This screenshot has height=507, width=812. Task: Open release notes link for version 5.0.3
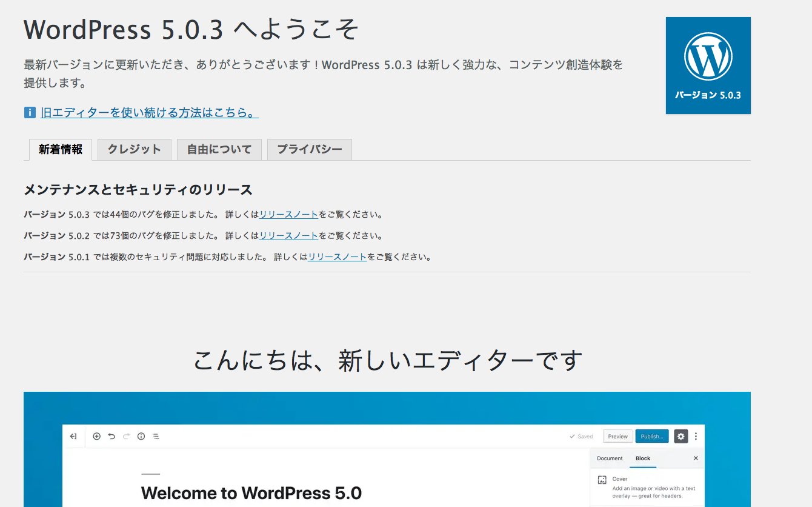click(288, 215)
